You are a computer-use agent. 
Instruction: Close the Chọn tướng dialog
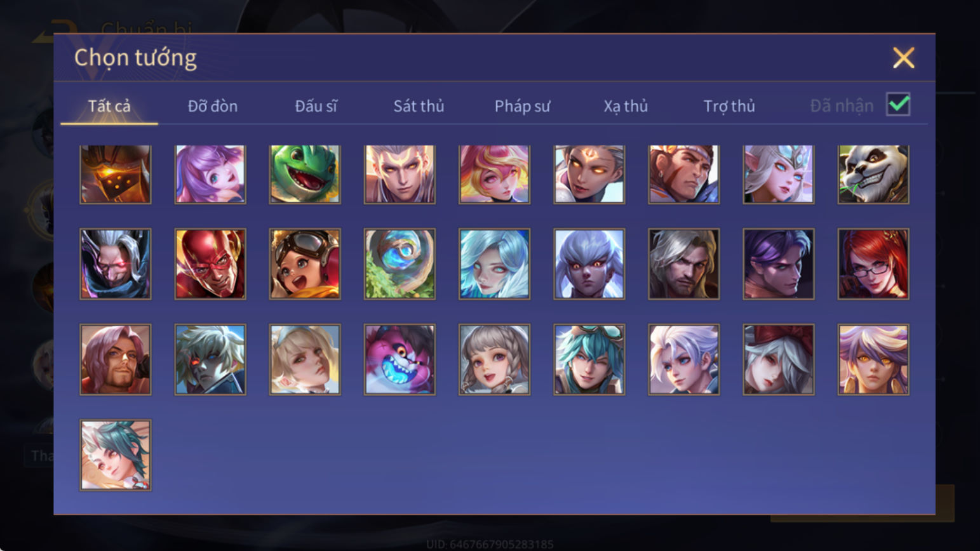pos(903,58)
